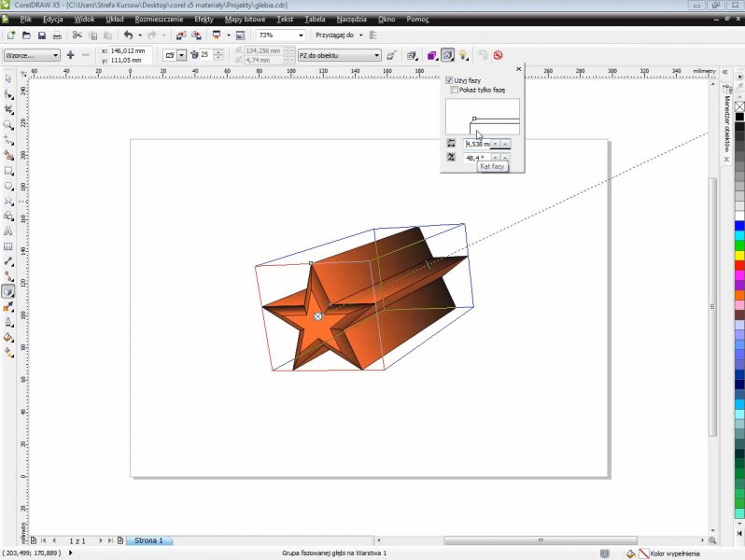Click the add preset plus button
745x560 pixels.
click(x=71, y=56)
